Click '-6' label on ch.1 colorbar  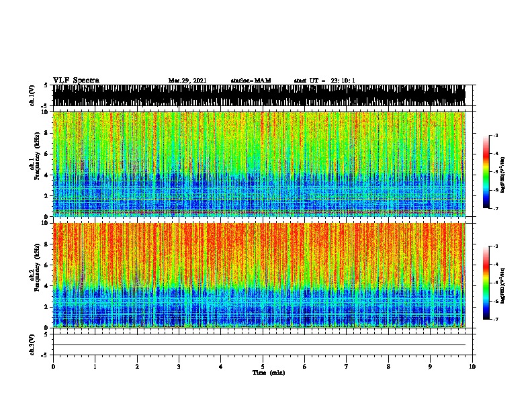coord(495,190)
